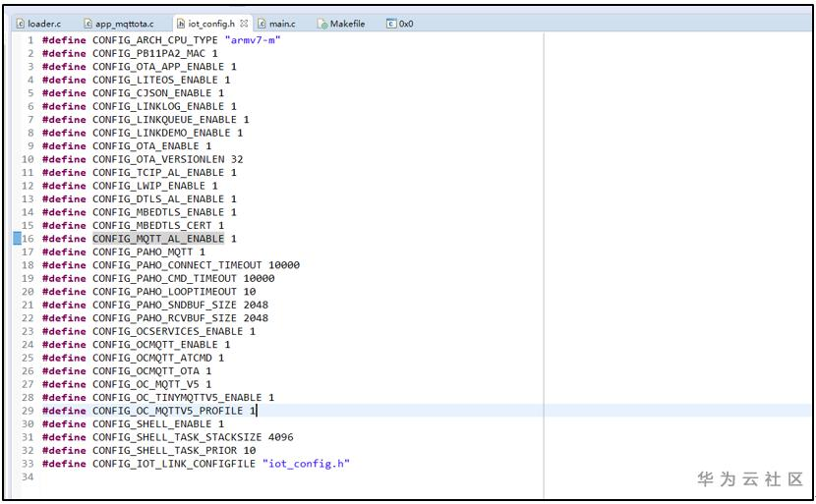Click CONFIG_PAHO_RCVBUF_SIZE on line 22
The image size is (816, 504).
(x=164, y=318)
